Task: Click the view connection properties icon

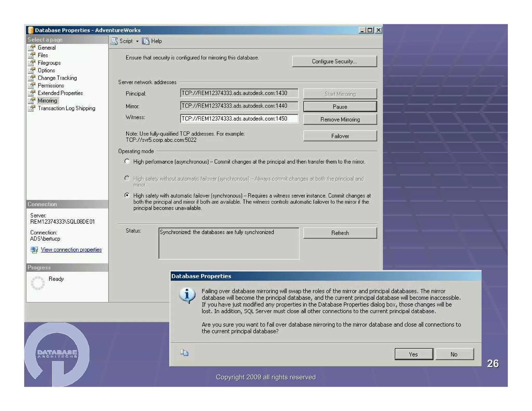Action: pos(34,250)
